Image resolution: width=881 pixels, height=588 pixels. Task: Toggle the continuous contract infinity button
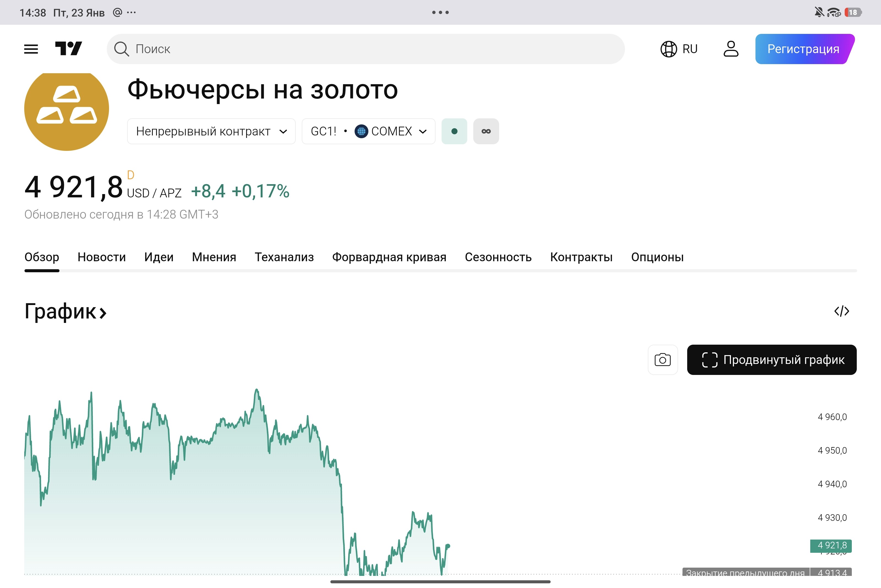(486, 131)
